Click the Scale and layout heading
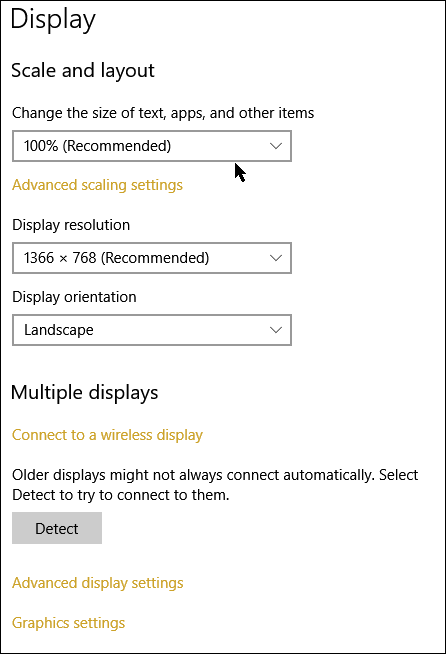The image size is (446, 654). [83, 70]
